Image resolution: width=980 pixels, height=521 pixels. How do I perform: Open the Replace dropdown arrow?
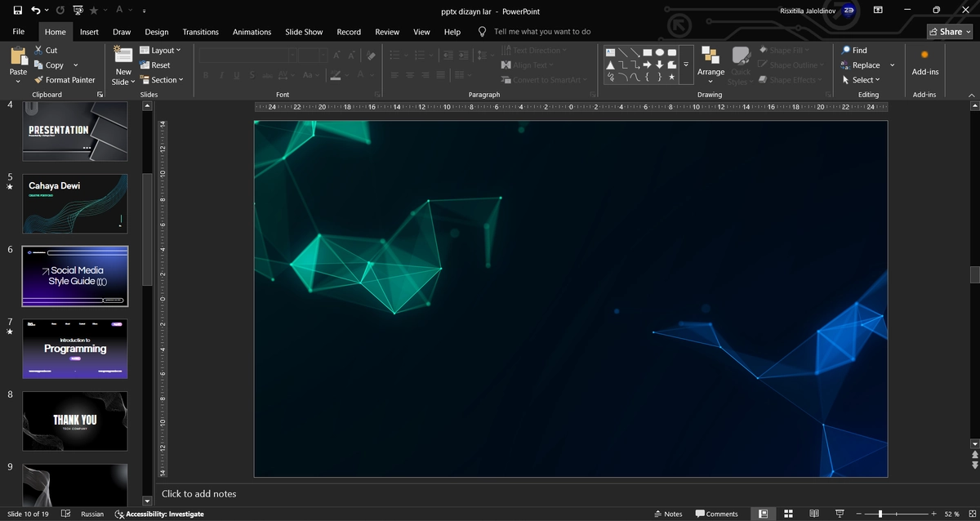[x=892, y=65]
